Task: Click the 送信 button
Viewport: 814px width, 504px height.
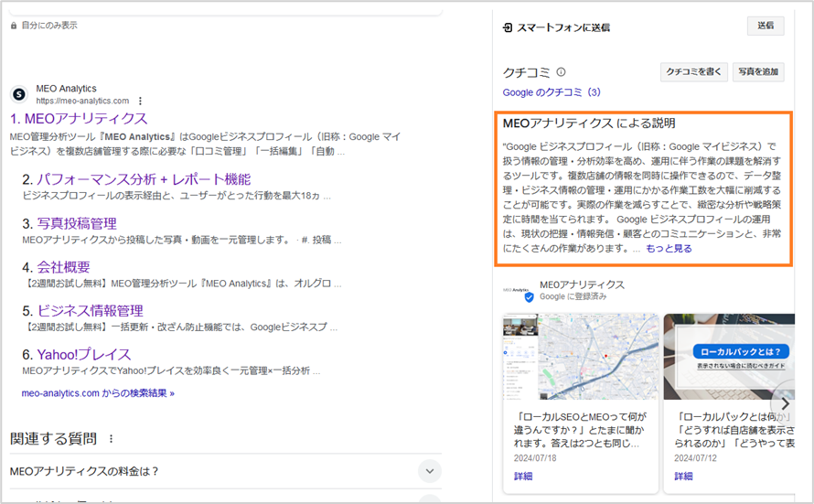Action: coord(766,26)
